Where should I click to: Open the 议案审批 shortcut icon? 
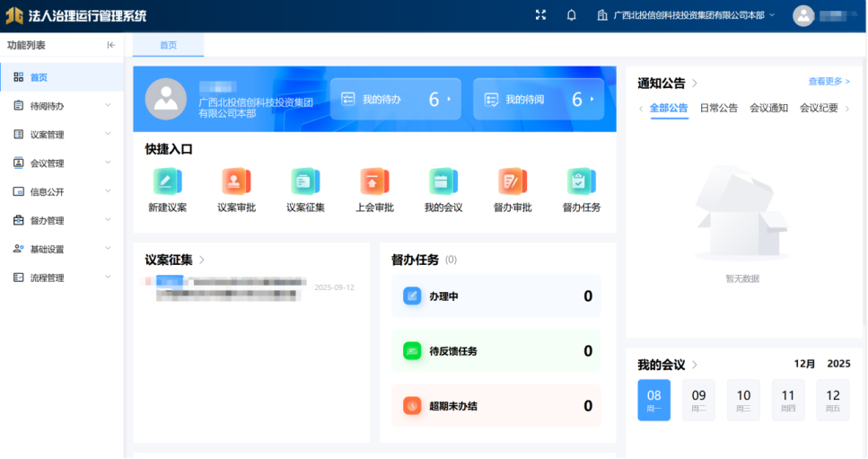pyautogui.click(x=236, y=182)
